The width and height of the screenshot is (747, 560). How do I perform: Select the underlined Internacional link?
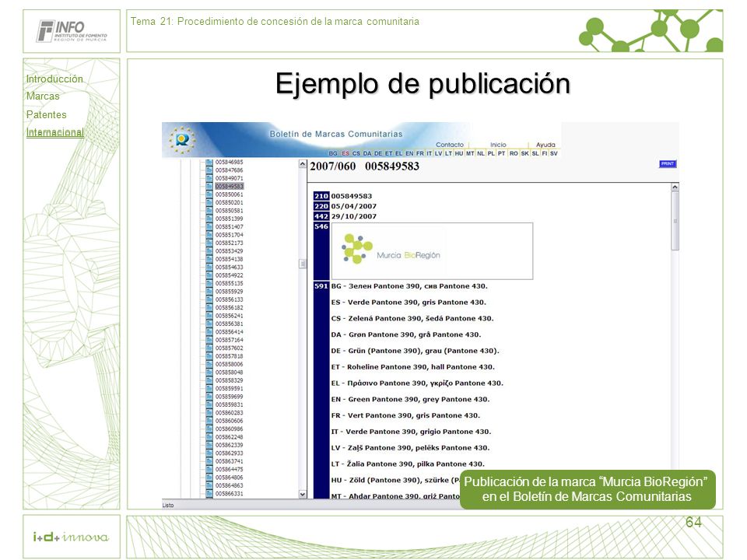(54, 132)
